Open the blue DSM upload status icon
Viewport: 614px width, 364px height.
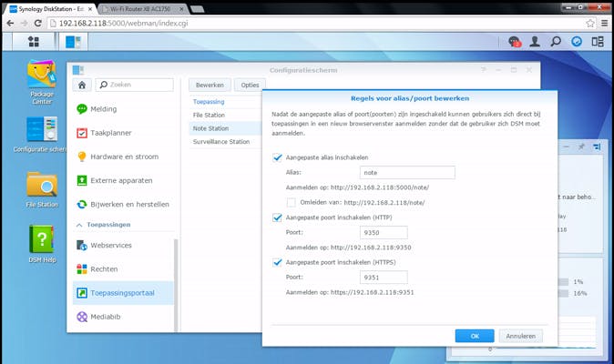coord(577,41)
